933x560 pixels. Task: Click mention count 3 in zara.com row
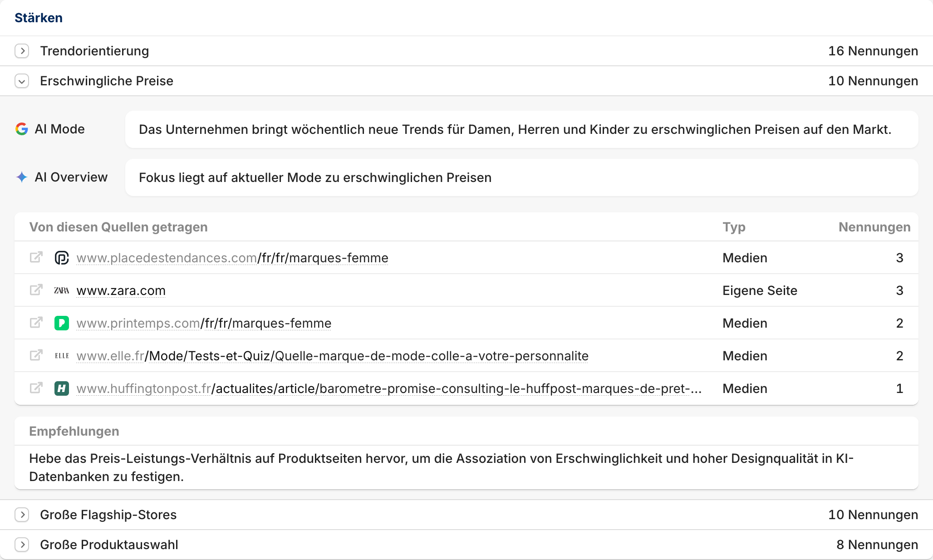click(899, 290)
